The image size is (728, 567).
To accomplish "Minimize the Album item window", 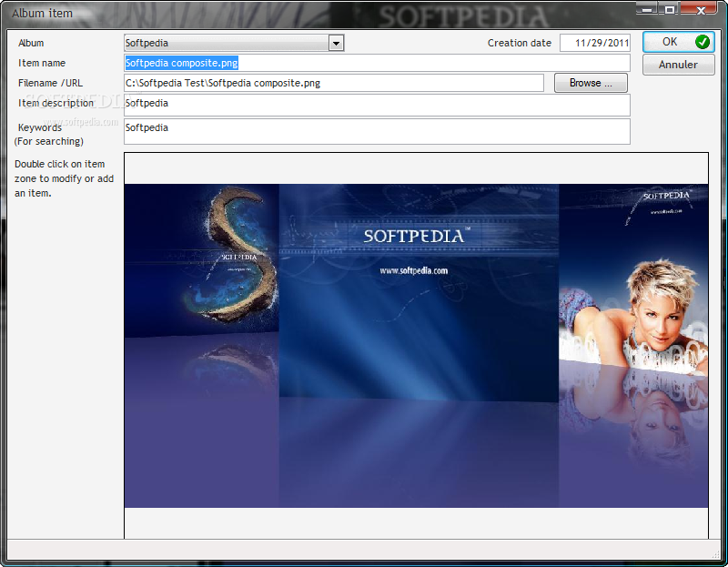I will pos(646,9).
